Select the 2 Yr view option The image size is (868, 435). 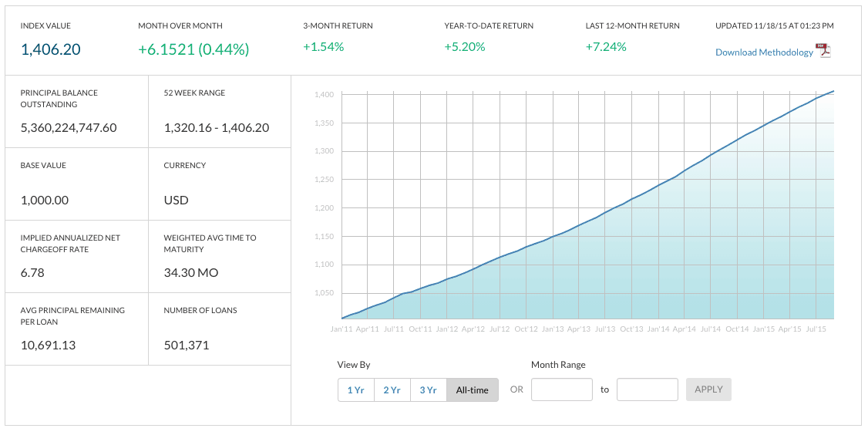(x=392, y=390)
